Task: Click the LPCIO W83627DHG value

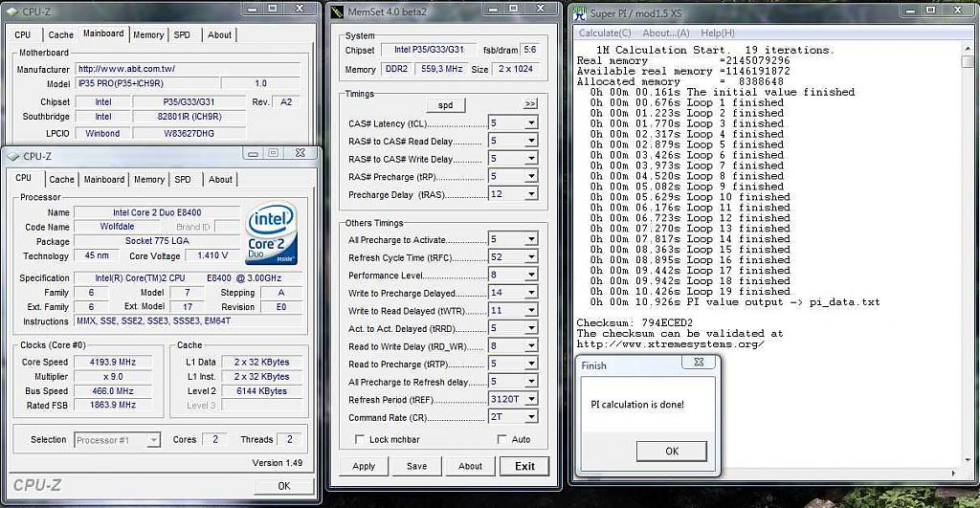Action: (x=189, y=133)
